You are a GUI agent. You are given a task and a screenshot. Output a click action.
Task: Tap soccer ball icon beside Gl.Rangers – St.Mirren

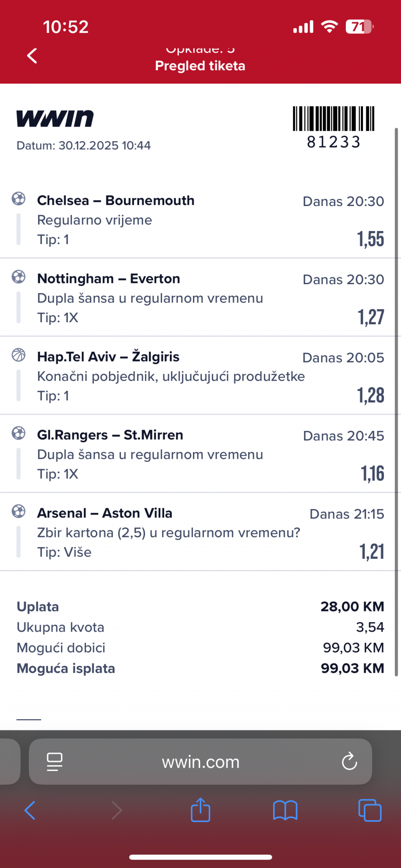[18, 433]
